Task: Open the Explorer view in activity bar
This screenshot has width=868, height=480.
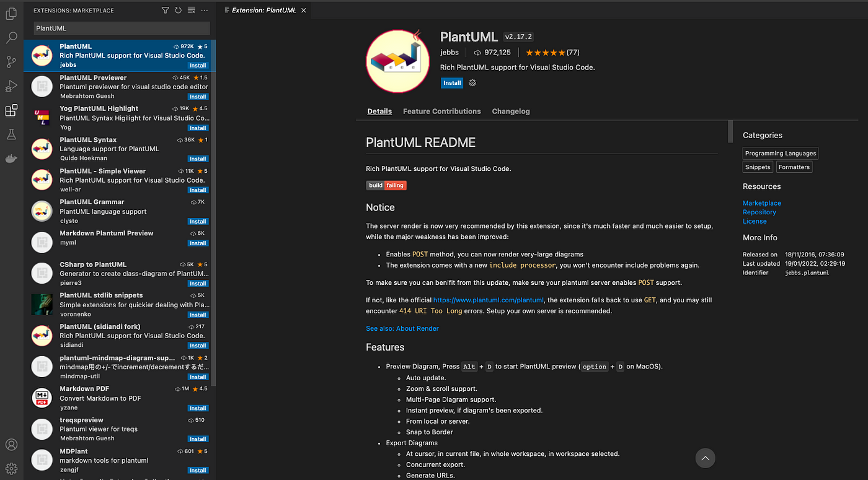Action: [11, 13]
